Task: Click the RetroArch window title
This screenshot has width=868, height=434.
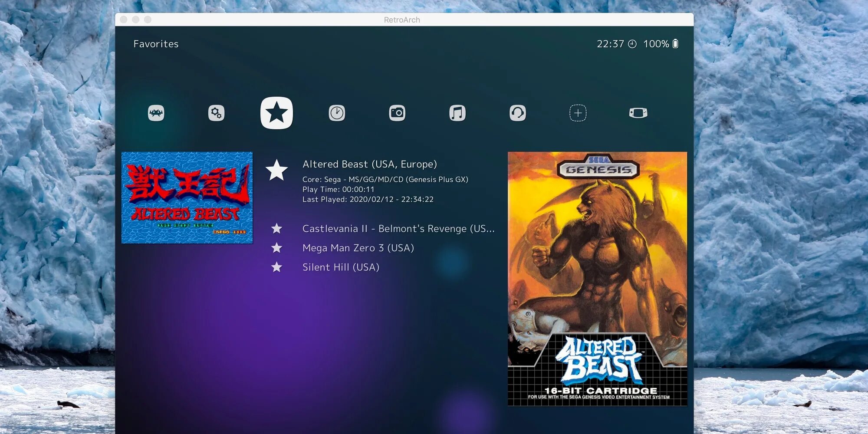Action: click(402, 20)
